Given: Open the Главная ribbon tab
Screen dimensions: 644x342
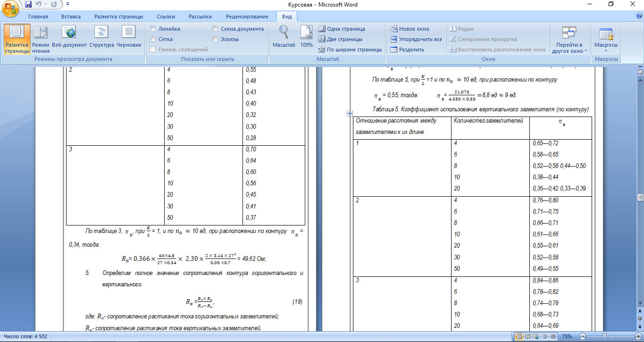Looking at the screenshot, I should pos(38,17).
